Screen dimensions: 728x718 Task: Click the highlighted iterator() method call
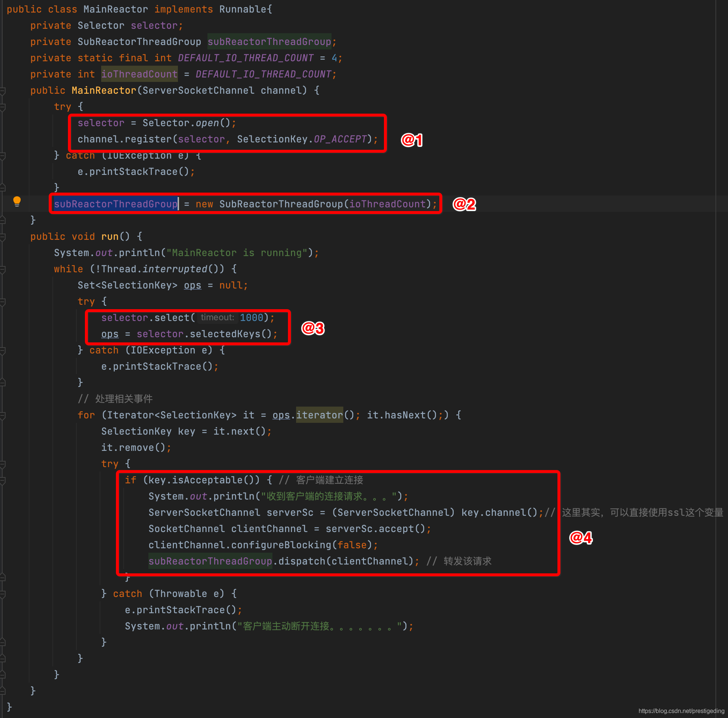[x=320, y=415]
